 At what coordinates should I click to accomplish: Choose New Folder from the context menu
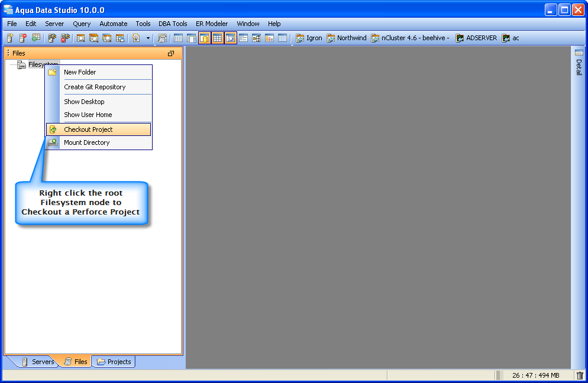(99, 72)
